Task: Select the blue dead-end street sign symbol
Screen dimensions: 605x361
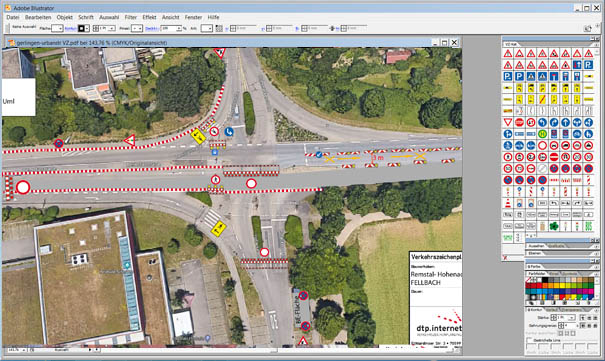Action: pos(554,76)
